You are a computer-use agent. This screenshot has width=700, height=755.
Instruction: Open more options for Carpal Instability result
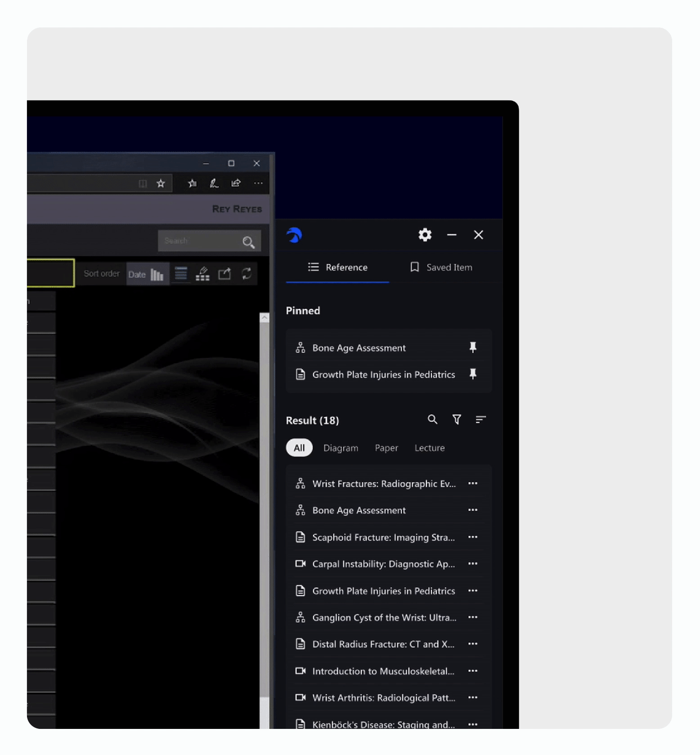(x=473, y=563)
